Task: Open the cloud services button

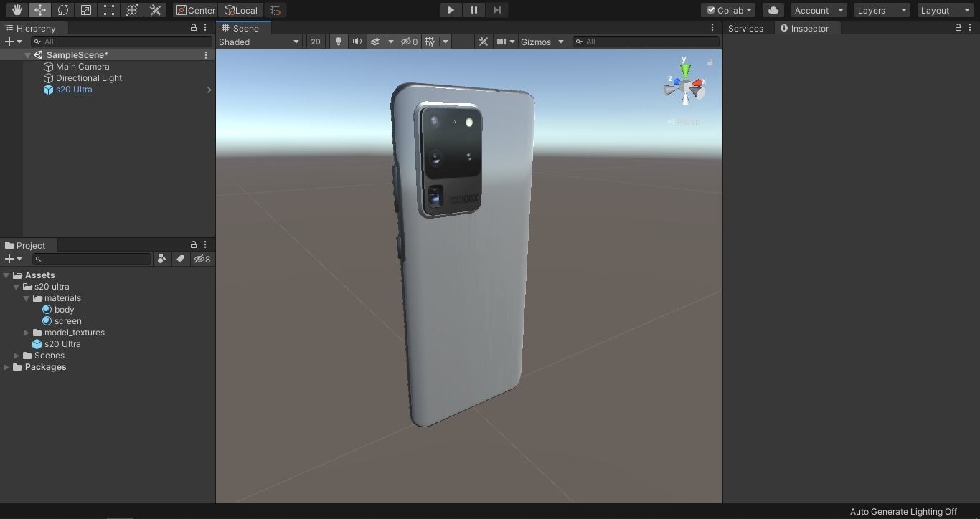Action: tap(773, 10)
